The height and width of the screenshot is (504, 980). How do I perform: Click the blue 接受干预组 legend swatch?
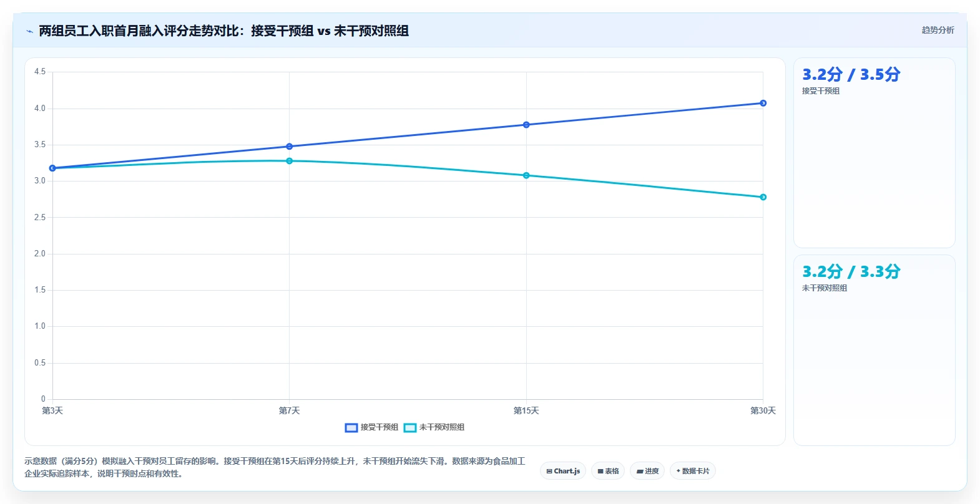[351, 427]
